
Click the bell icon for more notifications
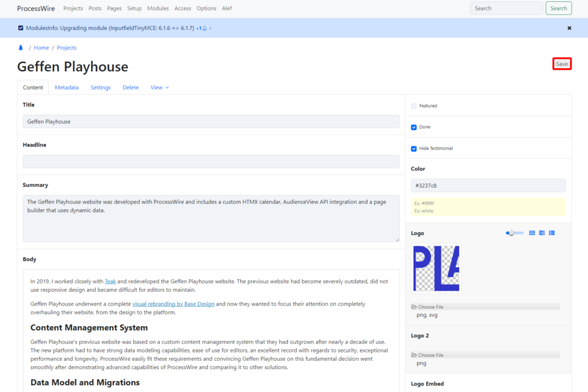[x=205, y=28]
